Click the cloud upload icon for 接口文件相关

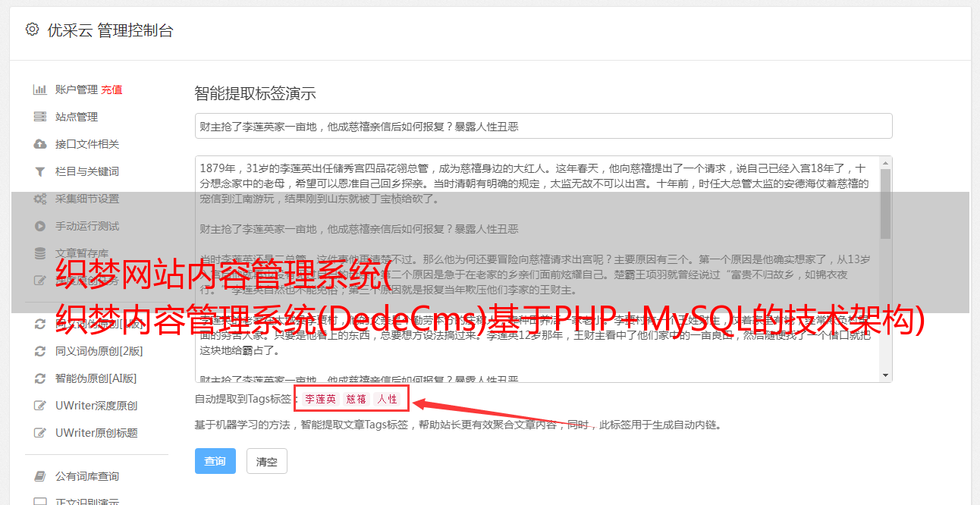click(40, 144)
